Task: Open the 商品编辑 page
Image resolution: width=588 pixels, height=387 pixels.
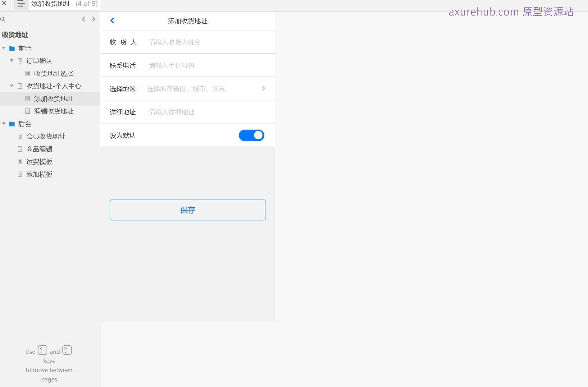Action: [x=39, y=149]
